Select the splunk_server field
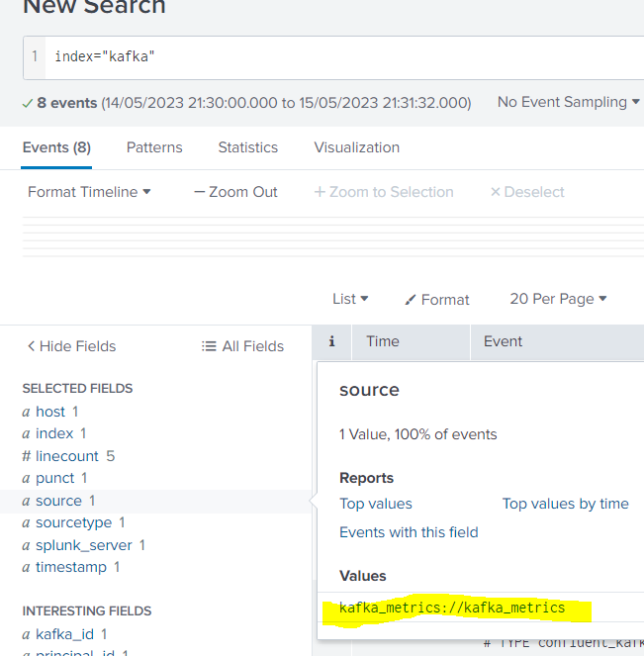This screenshot has height=656, width=644. tap(84, 545)
